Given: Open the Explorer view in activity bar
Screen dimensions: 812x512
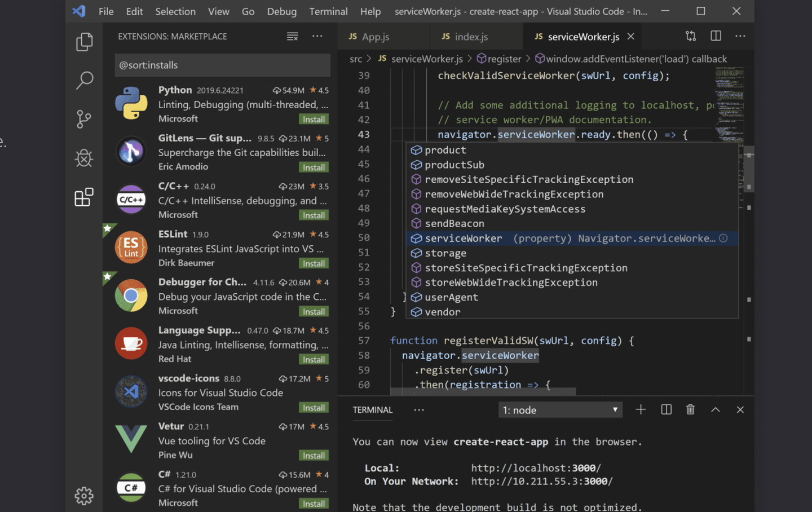Looking at the screenshot, I should click(x=84, y=42).
